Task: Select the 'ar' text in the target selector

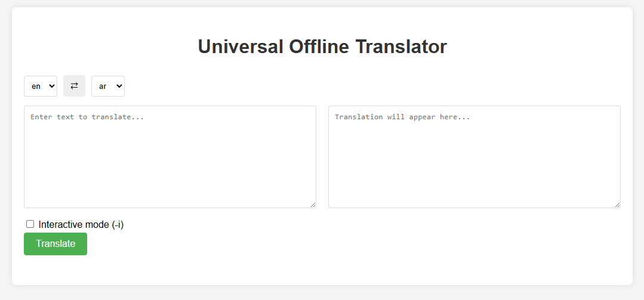Action: pos(103,86)
